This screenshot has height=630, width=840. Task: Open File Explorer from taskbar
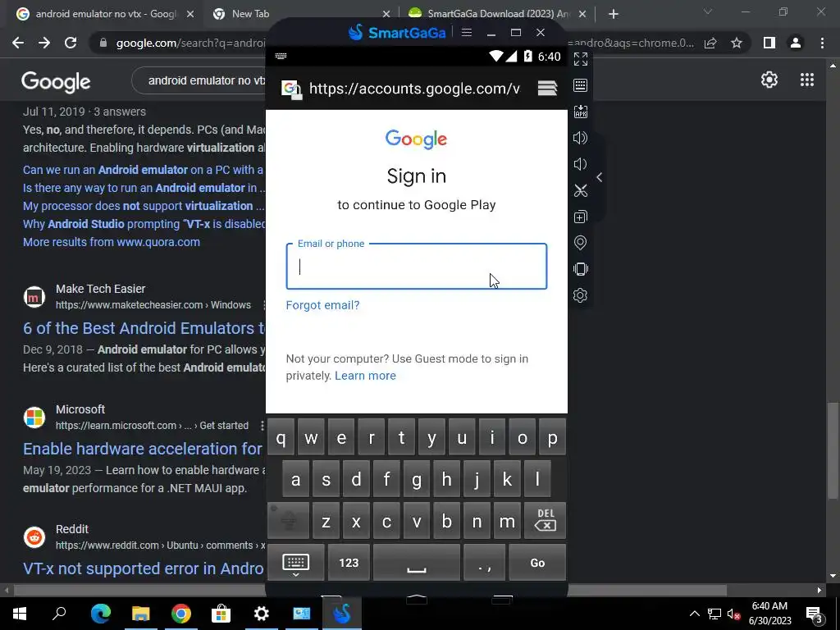coord(141,614)
